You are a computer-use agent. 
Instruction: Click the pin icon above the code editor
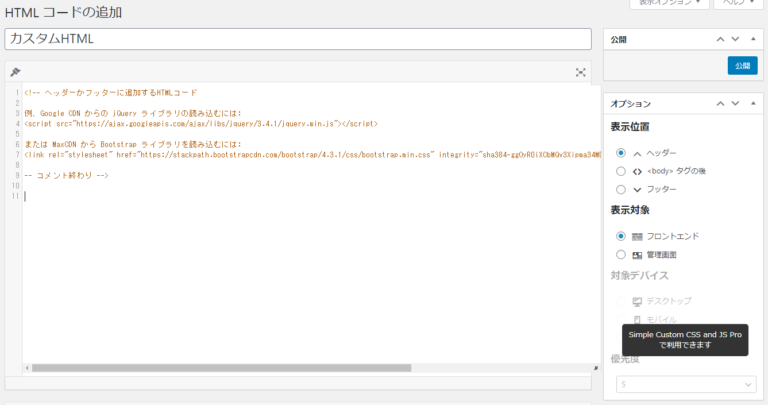tap(15, 72)
